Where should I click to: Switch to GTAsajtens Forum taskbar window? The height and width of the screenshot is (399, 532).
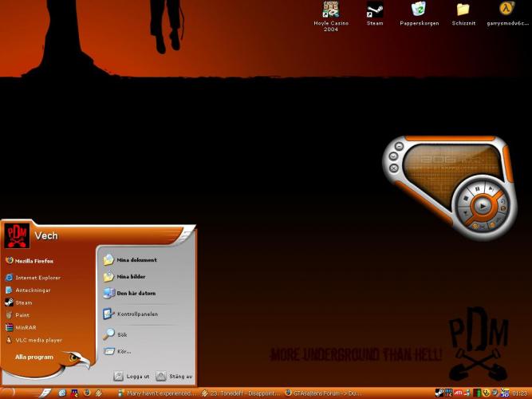coord(323,393)
